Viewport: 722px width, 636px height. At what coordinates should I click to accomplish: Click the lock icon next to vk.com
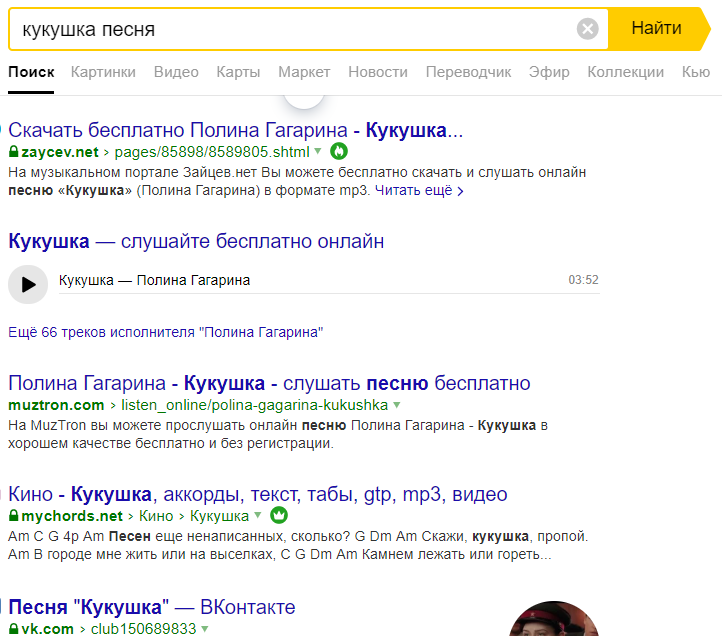(x=13, y=628)
